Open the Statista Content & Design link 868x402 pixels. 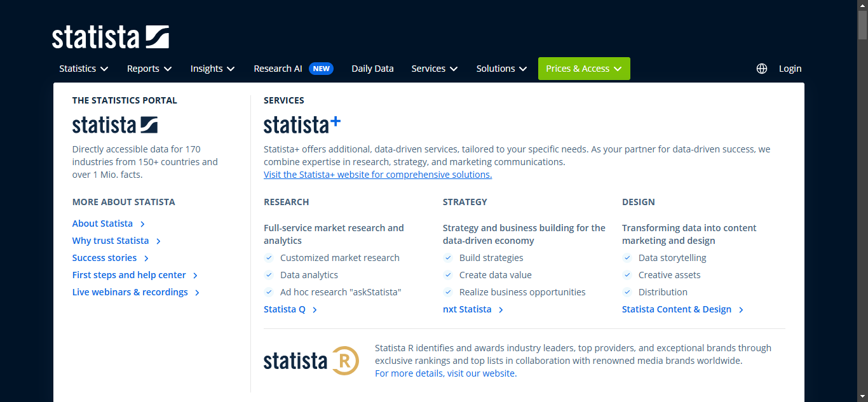coord(683,309)
